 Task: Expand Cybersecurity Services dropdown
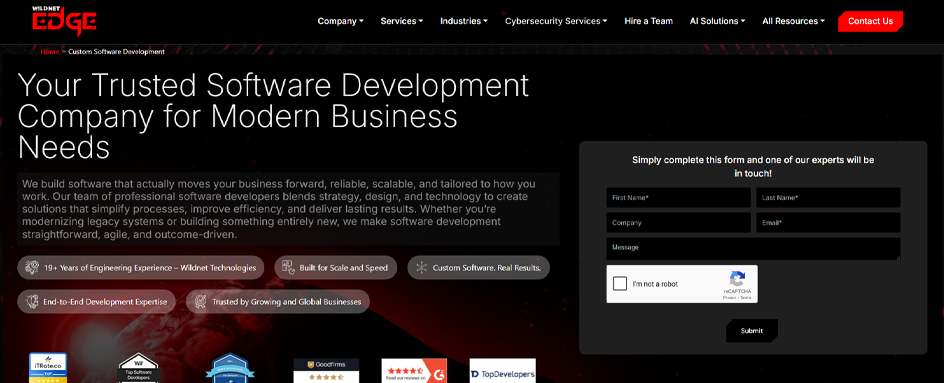[556, 21]
